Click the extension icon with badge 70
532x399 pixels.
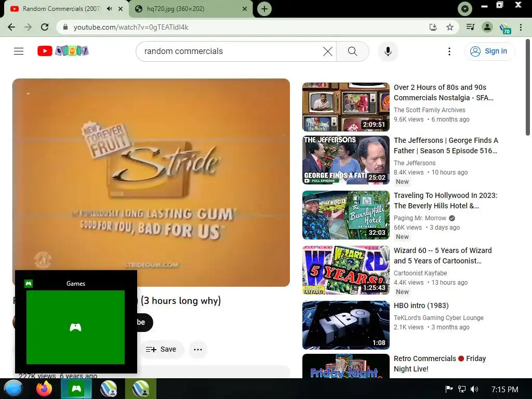(505, 28)
